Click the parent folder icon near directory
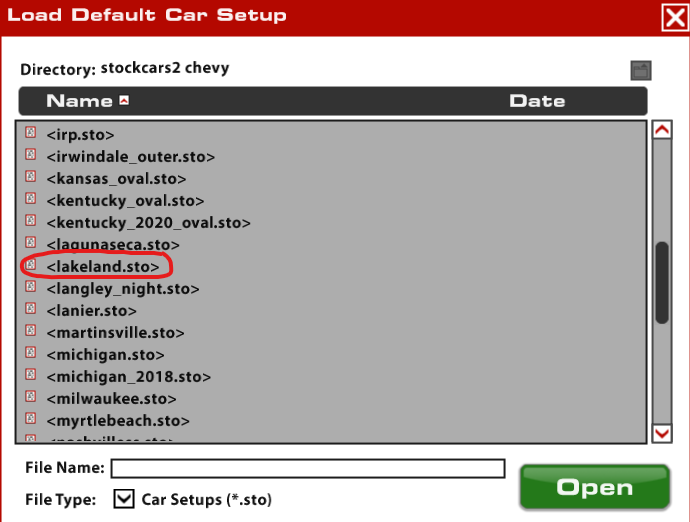Viewport: 690px width, 522px height. pyautogui.click(x=641, y=70)
